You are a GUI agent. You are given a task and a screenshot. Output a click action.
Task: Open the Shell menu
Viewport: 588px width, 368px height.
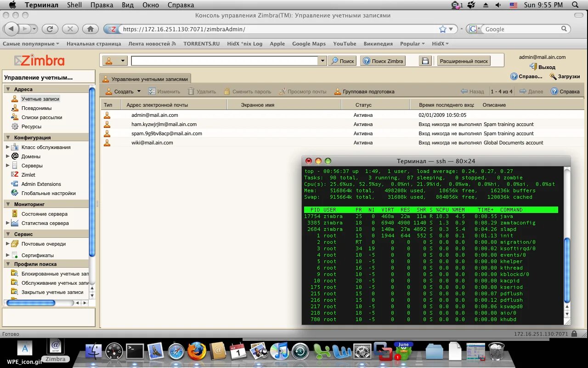coord(74,5)
